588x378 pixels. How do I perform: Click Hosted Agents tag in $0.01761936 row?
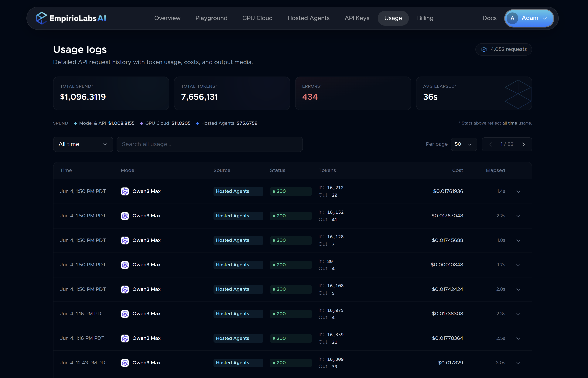coord(238,191)
